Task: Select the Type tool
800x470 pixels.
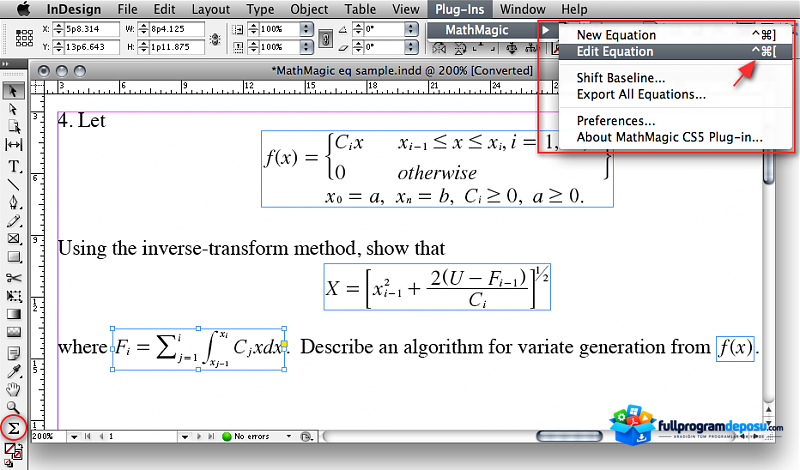Action: tap(14, 166)
